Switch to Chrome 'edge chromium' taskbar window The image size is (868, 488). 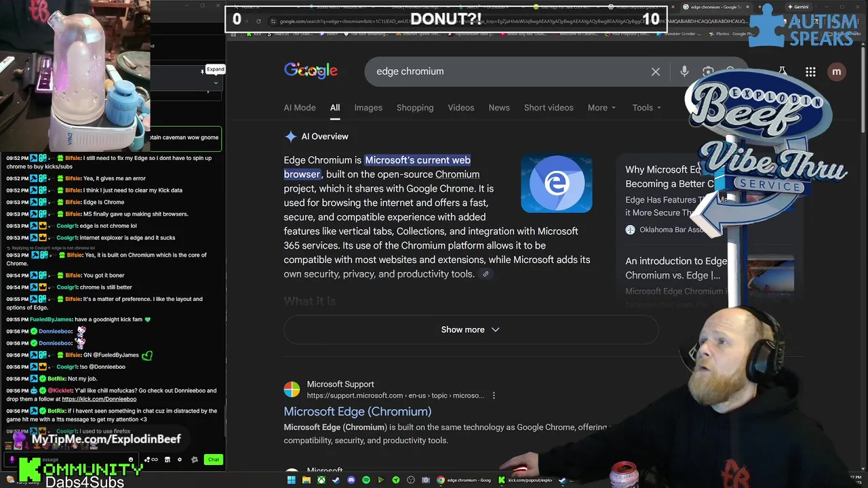pyautogui.click(x=465, y=480)
